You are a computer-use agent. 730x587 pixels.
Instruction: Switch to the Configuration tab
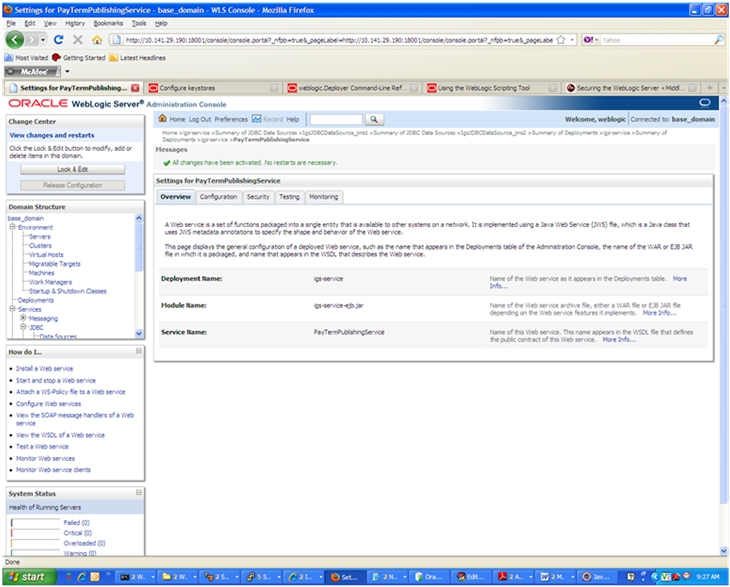coord(218,197)
